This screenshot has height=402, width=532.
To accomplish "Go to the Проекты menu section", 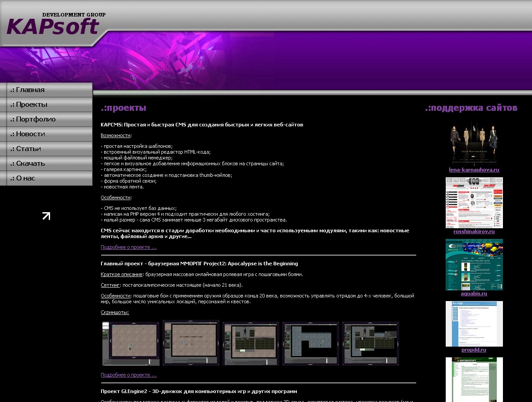I will point(46,105).
